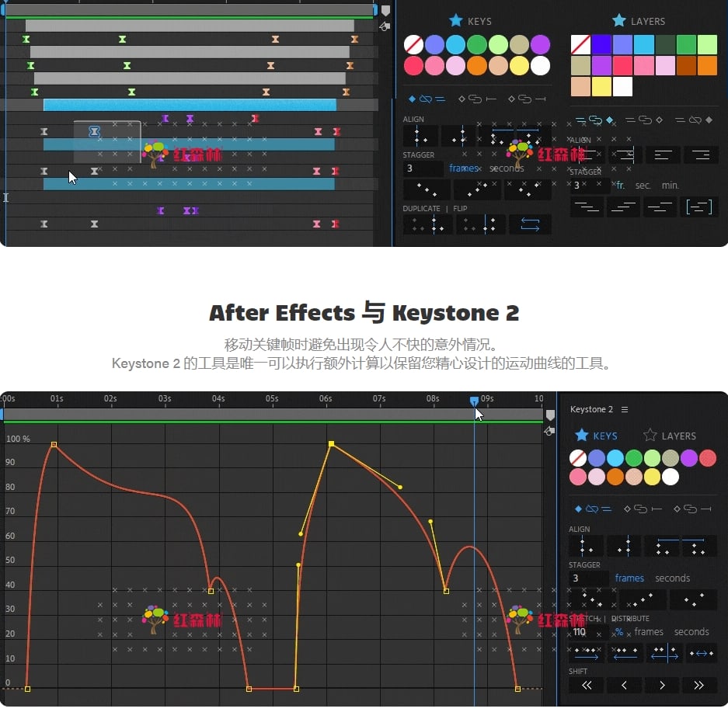
Task: Enable unlinked layers mode in LAYERS panel
Action: pos(694,120)
